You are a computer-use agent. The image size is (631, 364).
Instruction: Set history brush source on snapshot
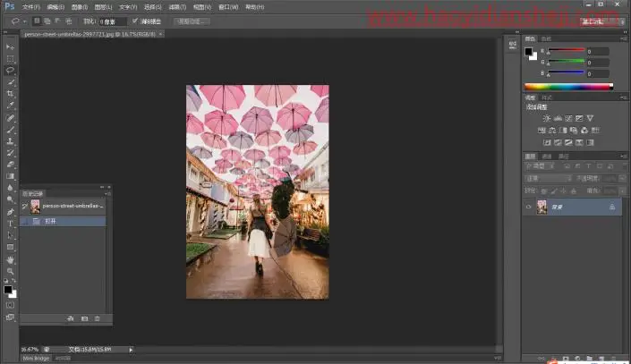25,207
